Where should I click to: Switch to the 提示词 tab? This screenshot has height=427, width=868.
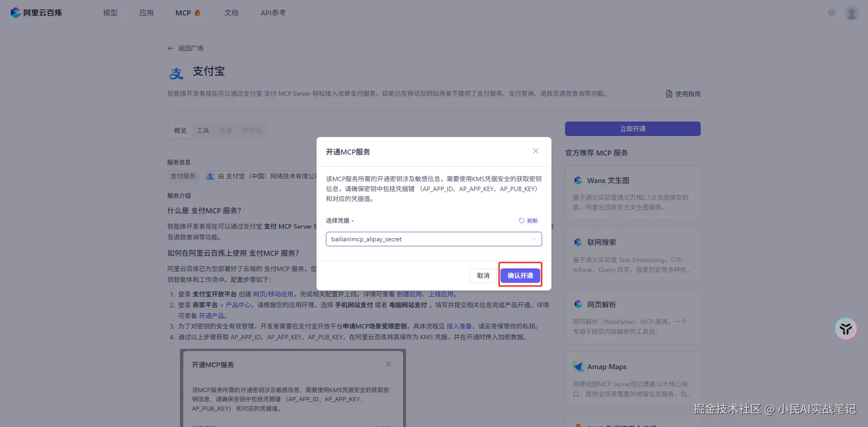(251, 131)
